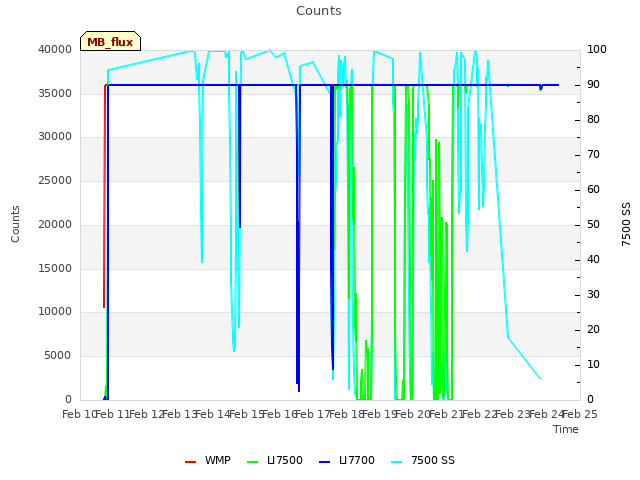Click the 25000 y-axis tick label
The height and width of the screenshot is (480, 640).
point(55,180)
